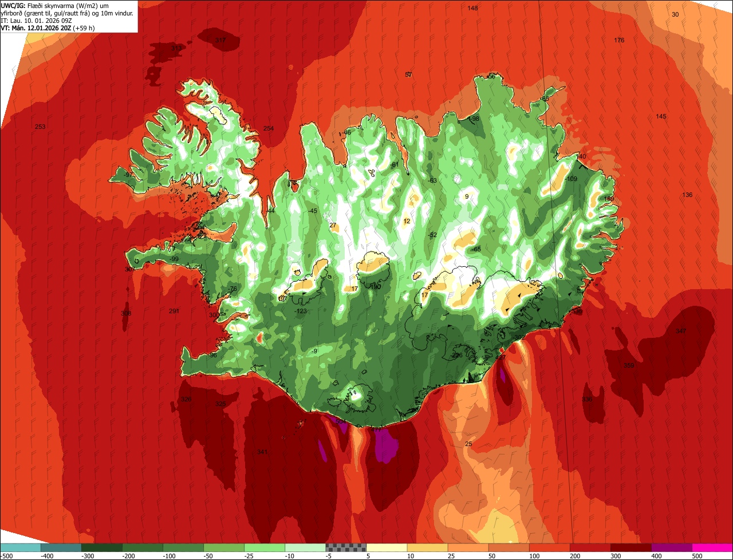Viewport: 733px width, 560px height.
Task: Click the light green swatch between -25 and -10
Action: click(x=264, y=547)
